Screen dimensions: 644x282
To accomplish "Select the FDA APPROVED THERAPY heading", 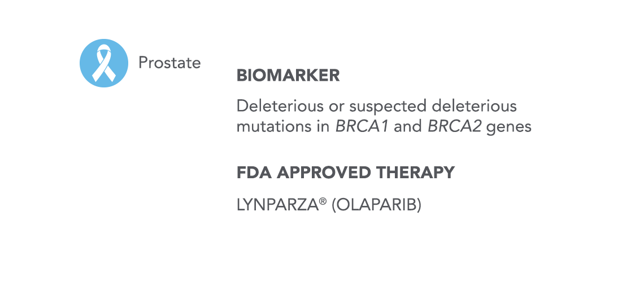I will pos(346,173).
